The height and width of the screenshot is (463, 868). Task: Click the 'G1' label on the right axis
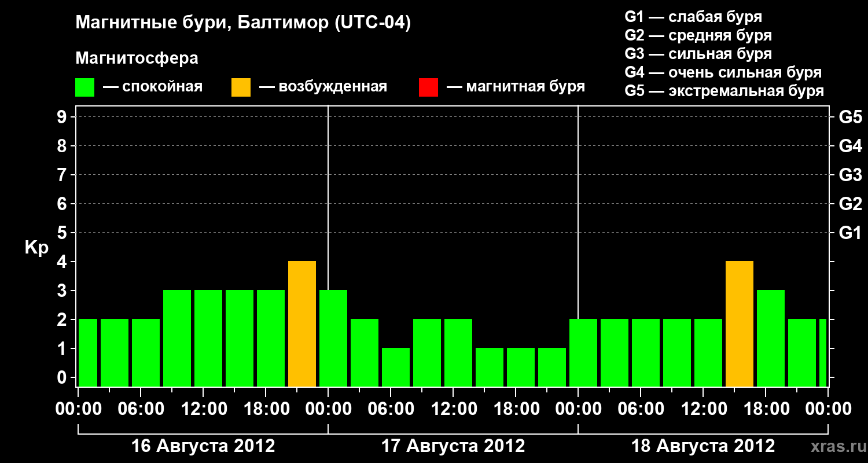[x=850, y=233]
